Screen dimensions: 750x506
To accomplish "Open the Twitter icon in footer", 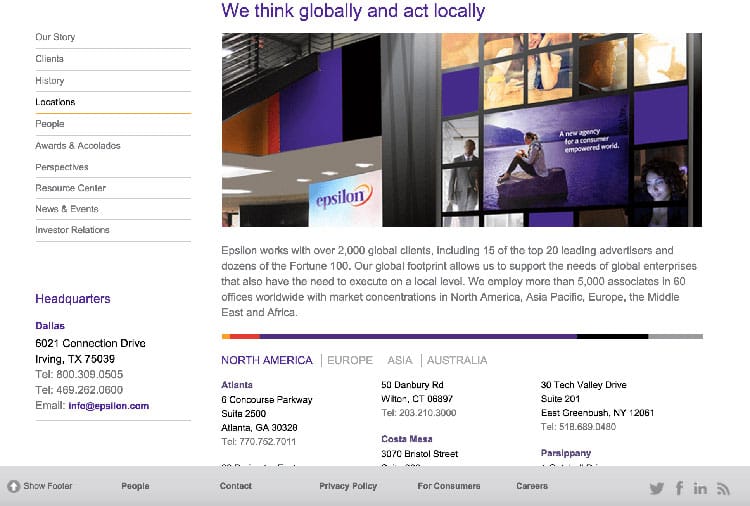I will pyautogui.click(x=657, y=488).
